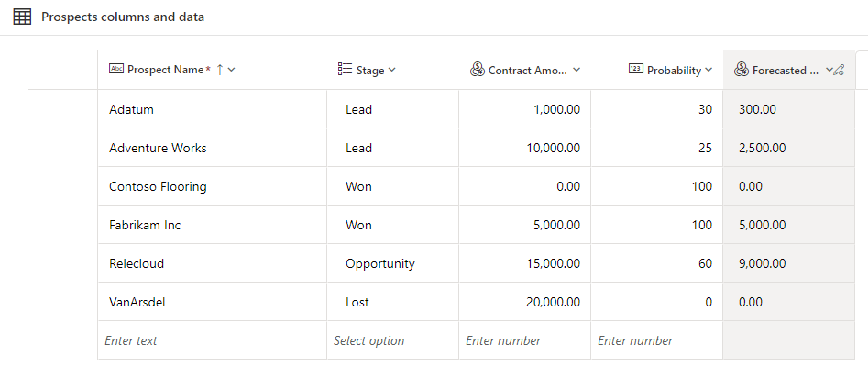The width and height of the screenshot is (868, 378).
Task: Click the currency icon on Contract Amount
Action: tap(477, 70)
